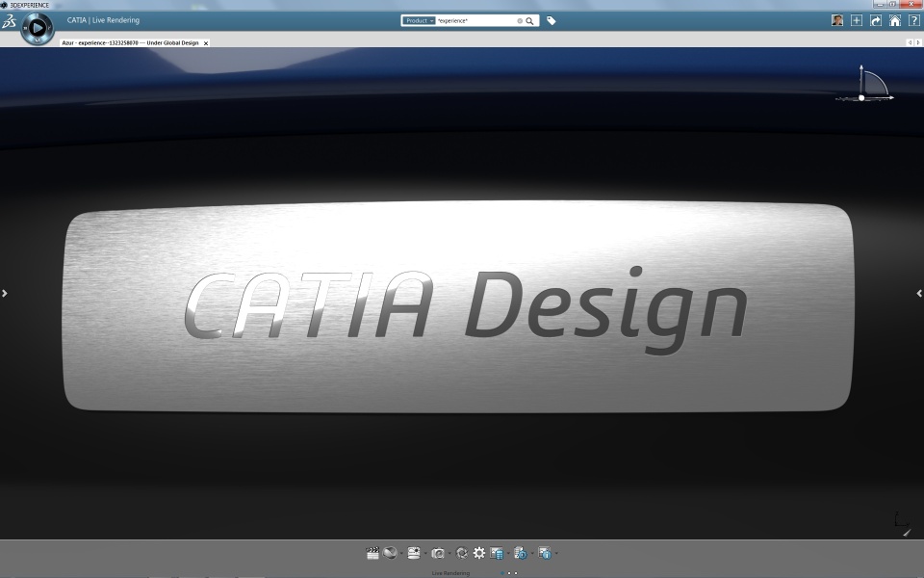The height and width of the screenshot is (578, 924).
Task: Click the ambience scene icon
Action: pyautogui.click(x=414, y=553)
